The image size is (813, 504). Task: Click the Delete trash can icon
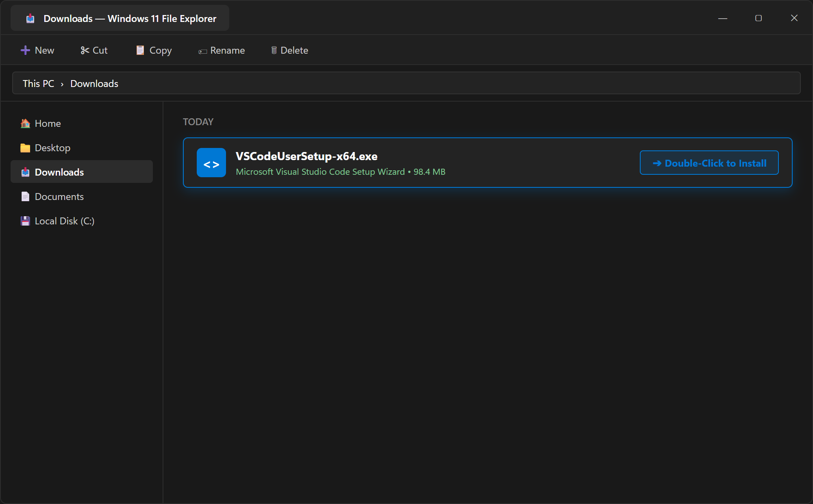(x=274, y=50)
